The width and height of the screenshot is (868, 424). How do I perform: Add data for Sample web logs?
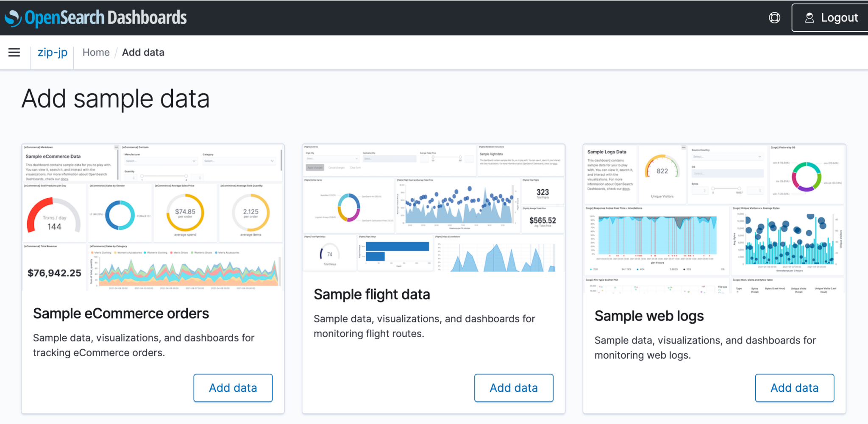click(x=794, y=388)
